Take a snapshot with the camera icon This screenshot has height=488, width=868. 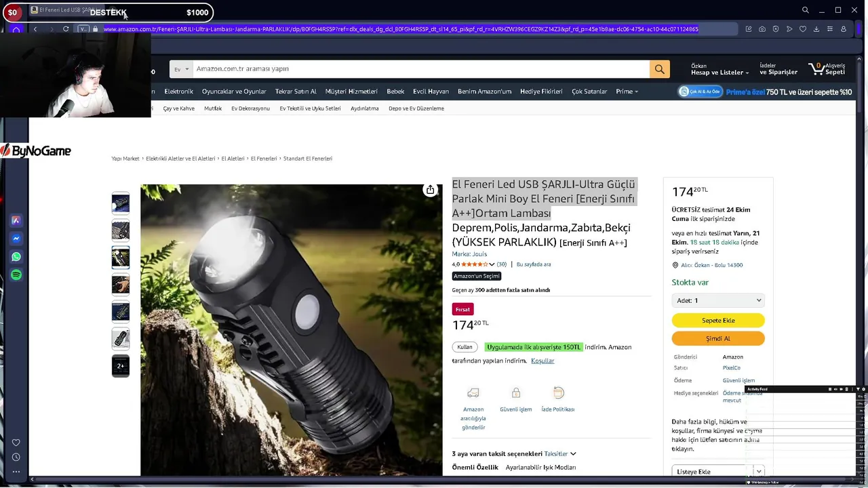coord(762,29)
